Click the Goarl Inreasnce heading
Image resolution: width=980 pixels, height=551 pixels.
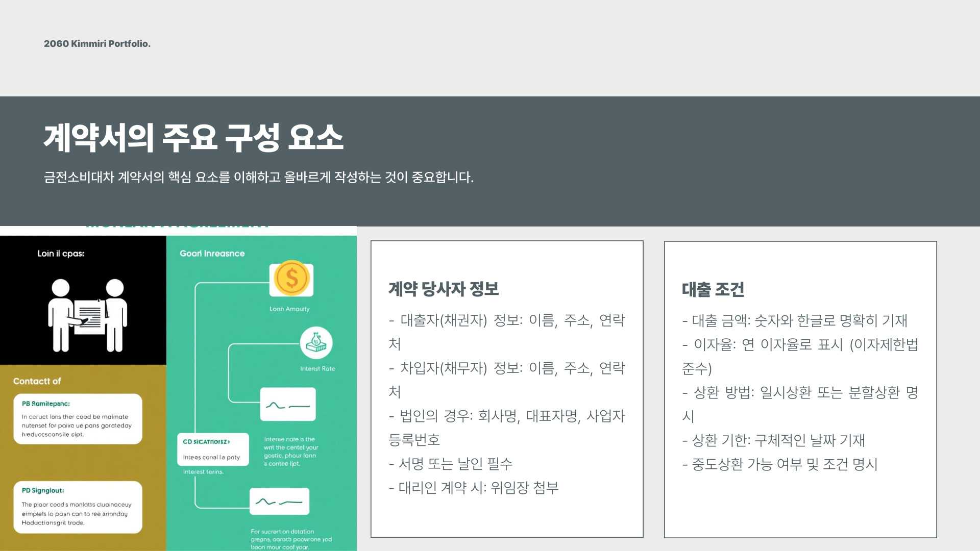tap(212, 254)
